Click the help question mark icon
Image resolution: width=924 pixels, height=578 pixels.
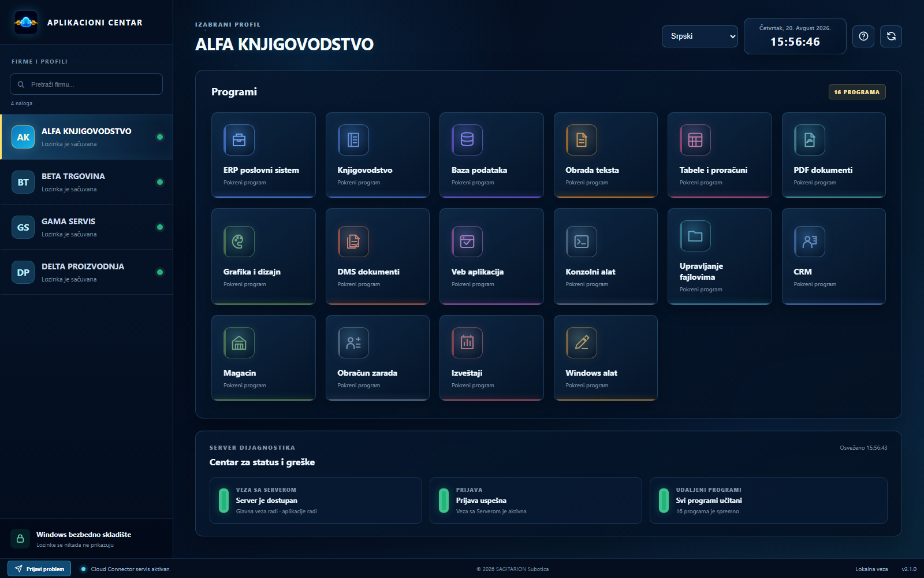pos(863,36)
